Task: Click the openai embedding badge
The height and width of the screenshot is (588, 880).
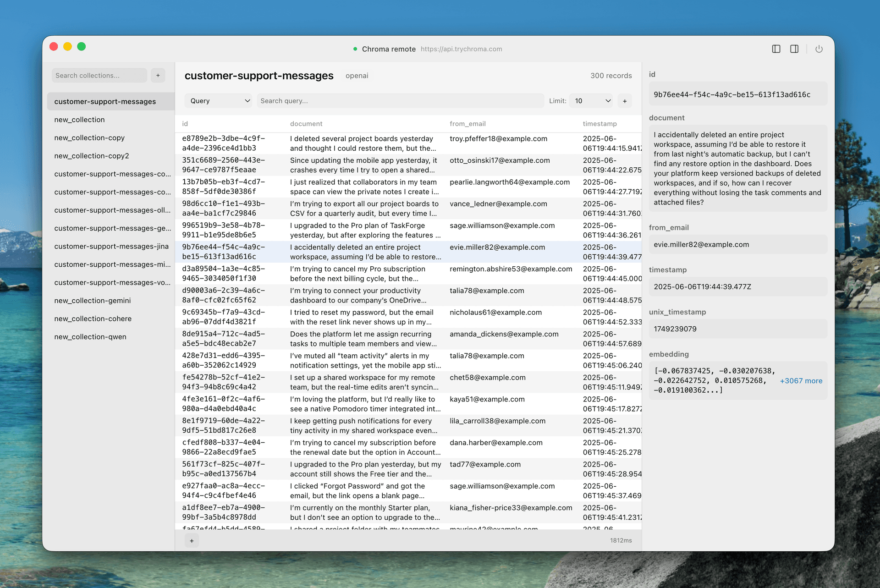Action: pos(357,76)
